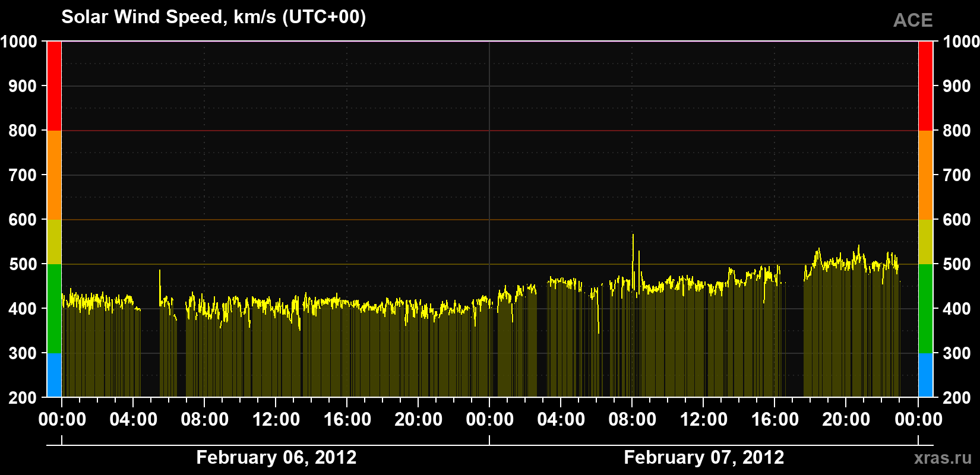Image resolution: width=980 pixels, height=475 pixels.
Task: Select the 700 label on the right axis
Action: pos(957,175)
